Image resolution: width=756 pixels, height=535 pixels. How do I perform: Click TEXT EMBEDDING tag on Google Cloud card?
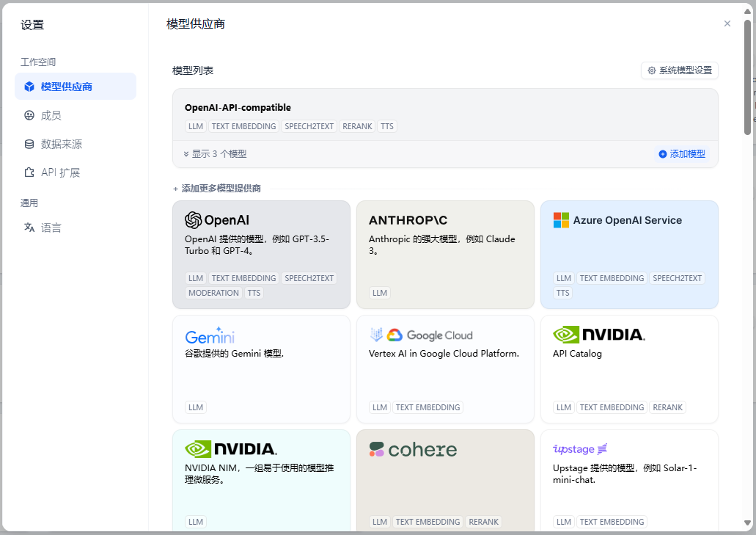(427, 407)
